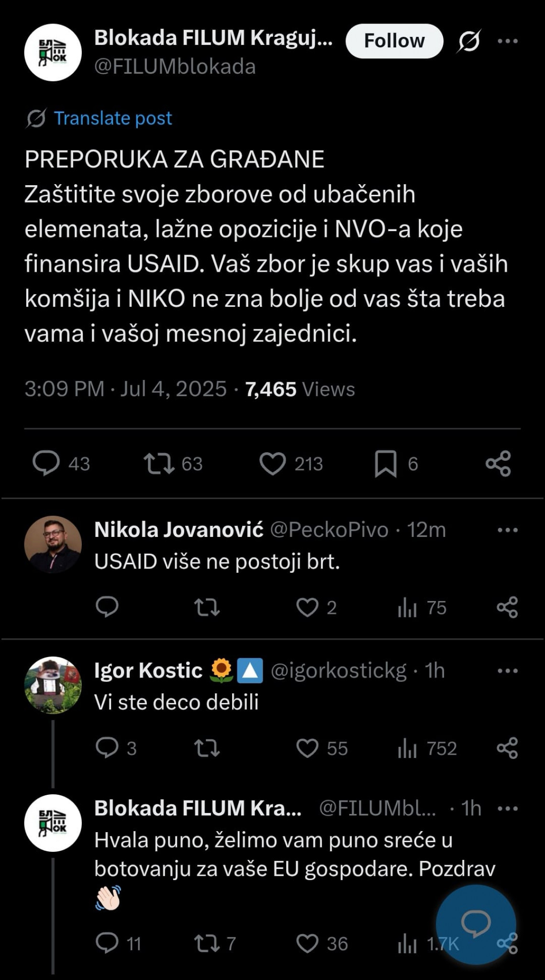This screenshot has height=980, width=545.
Task: Repost the main post with 63 reposts
Action: click(159, 463)
